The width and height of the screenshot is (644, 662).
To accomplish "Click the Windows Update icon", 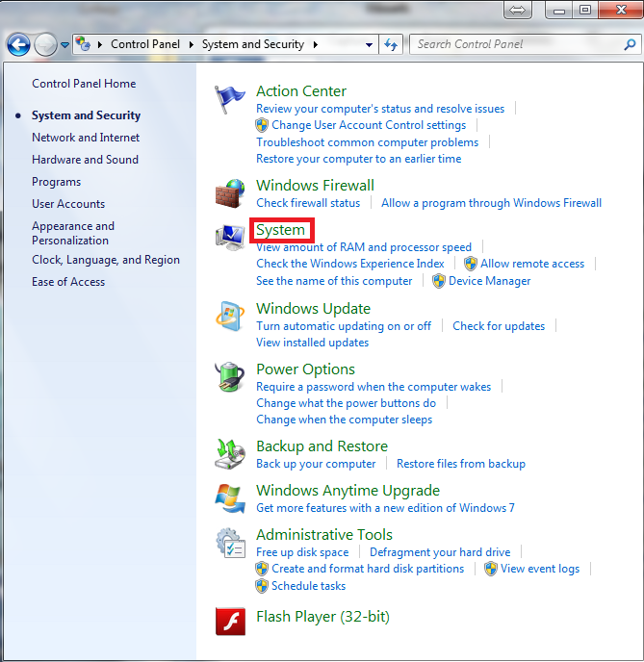I will (x=230, y=317).
